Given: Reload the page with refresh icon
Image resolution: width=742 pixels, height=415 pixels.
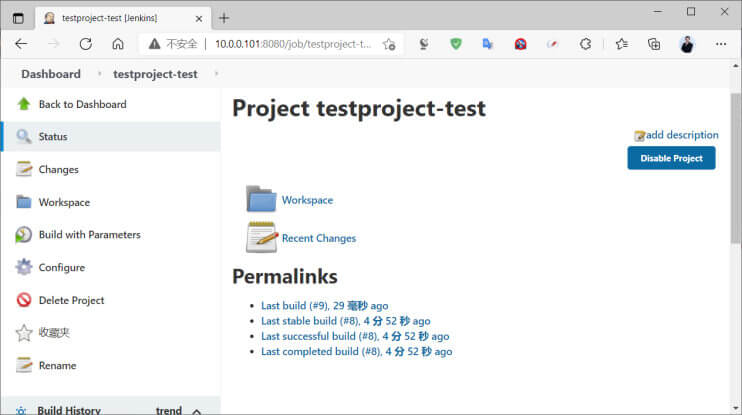Looking at the screenshot, I should click(86, 44).
